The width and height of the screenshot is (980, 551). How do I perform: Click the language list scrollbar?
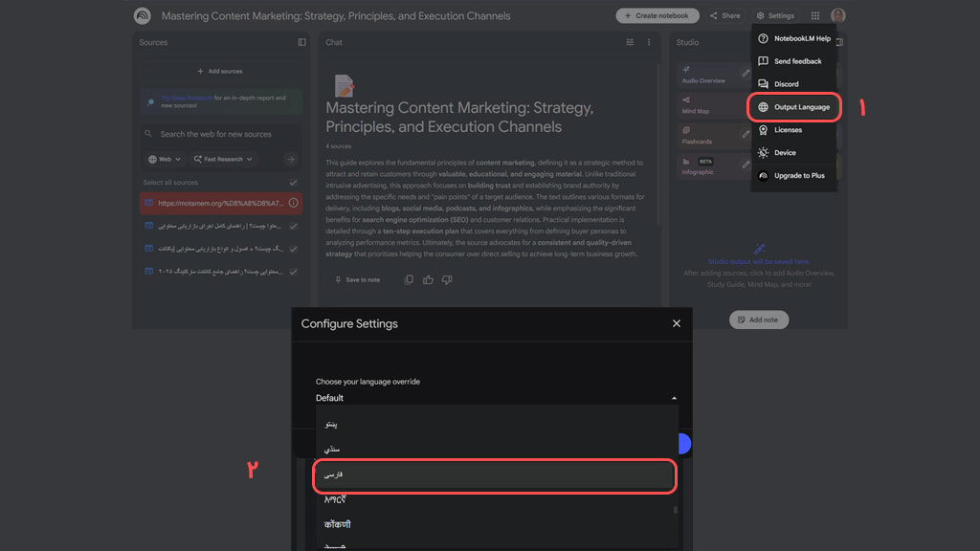(x=675, y=510)
